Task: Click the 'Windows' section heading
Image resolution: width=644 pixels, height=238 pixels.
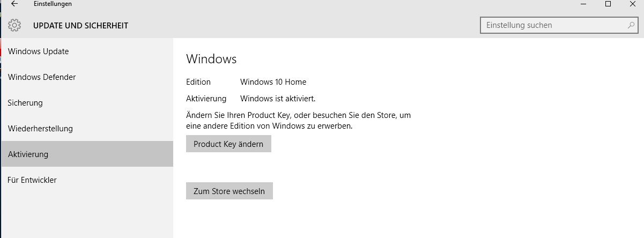Action: pos(211,58)
